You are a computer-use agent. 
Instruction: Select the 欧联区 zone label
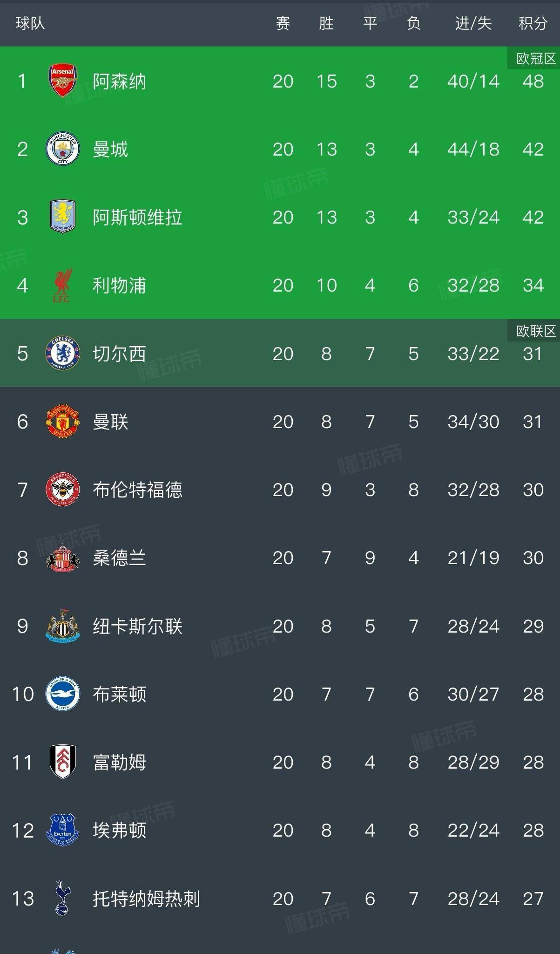(x=536, y=331)
